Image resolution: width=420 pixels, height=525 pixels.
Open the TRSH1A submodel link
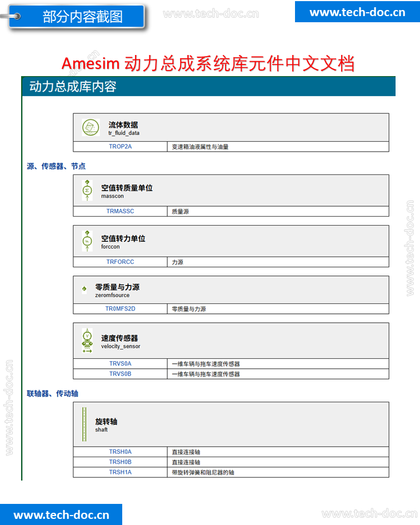point(120,472)
